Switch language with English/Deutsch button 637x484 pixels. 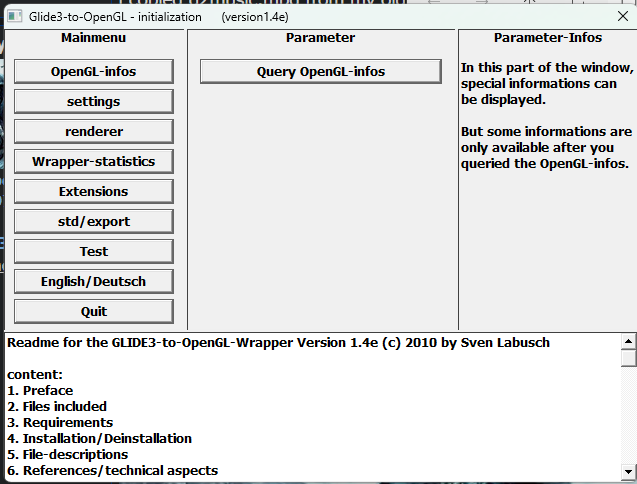(x=94, y=282)
